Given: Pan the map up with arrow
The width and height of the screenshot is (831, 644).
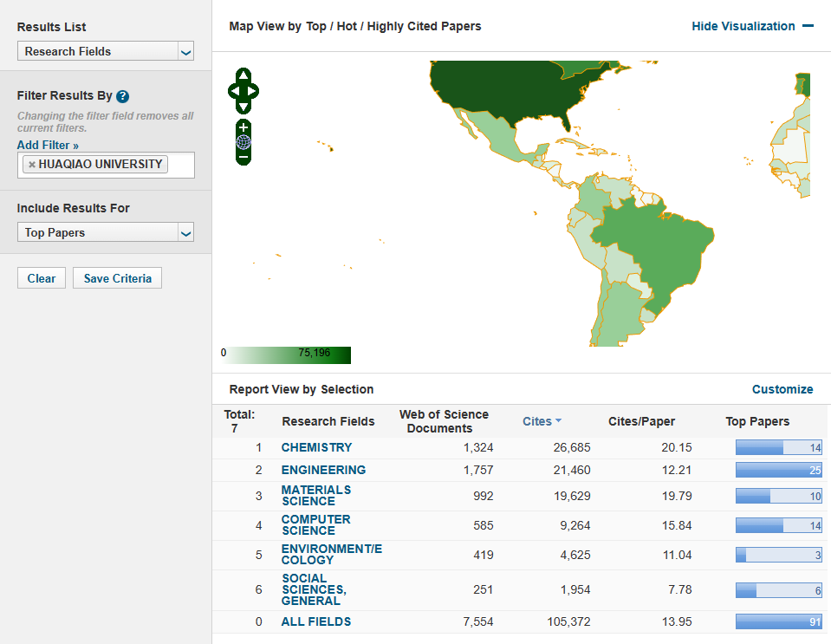Looking at the screenshot, I should [243, 75].
